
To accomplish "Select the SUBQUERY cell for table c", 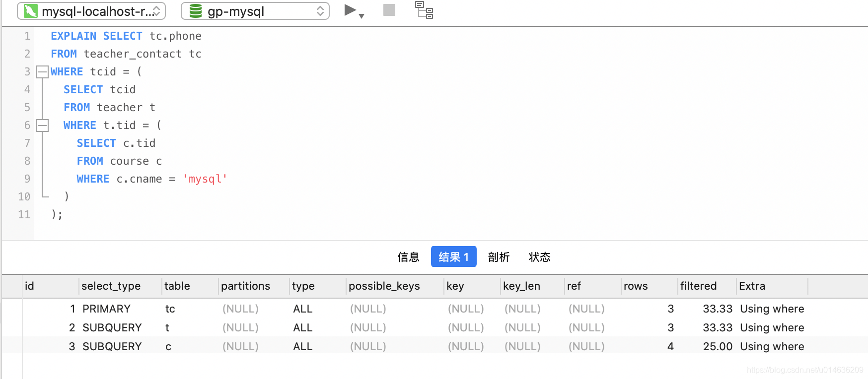I will pos(112,347).
